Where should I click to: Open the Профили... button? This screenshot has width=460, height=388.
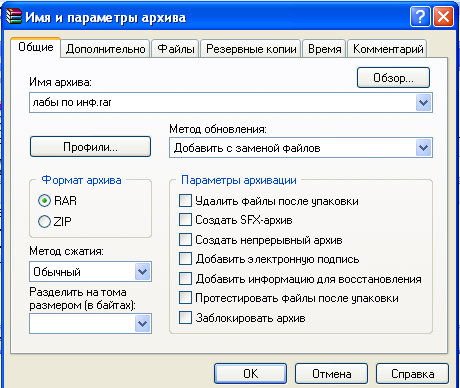[x=90, y=147]
